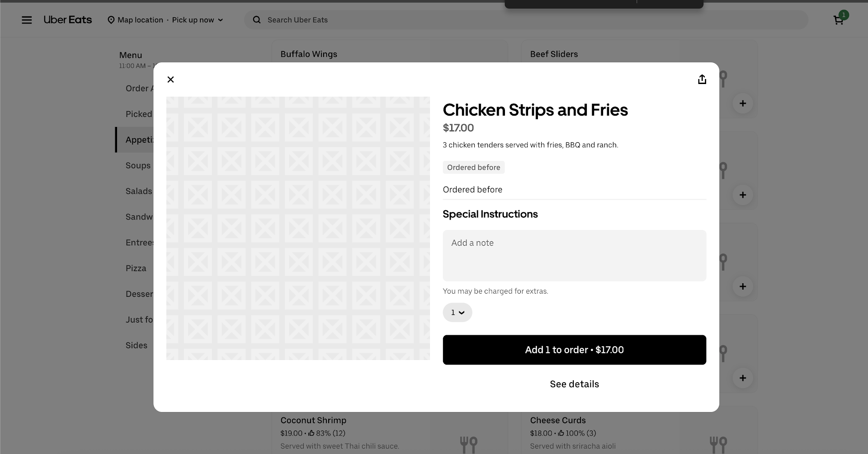Open the quantity selector dropdown
868x454 pixels.
click(457, 313)
